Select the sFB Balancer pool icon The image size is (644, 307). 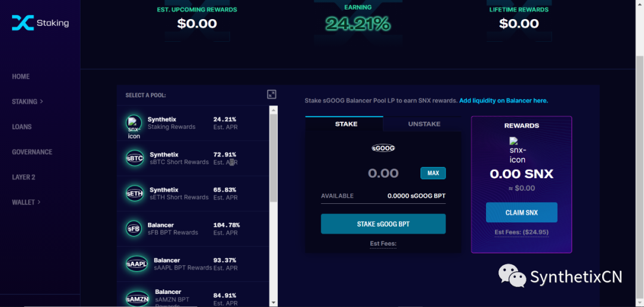pyautogui.click(x=134, y=228)
